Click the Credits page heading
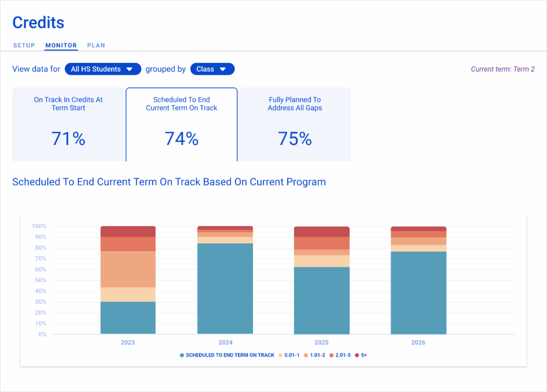This screenshot has height=392, width=547. [38, 22]
